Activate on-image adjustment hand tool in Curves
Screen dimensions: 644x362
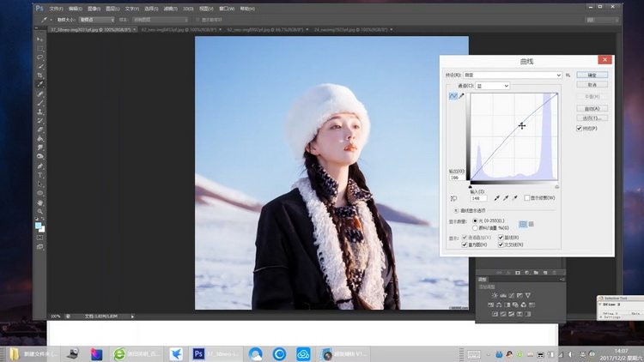pyautogui.click(x=454, y=199)
